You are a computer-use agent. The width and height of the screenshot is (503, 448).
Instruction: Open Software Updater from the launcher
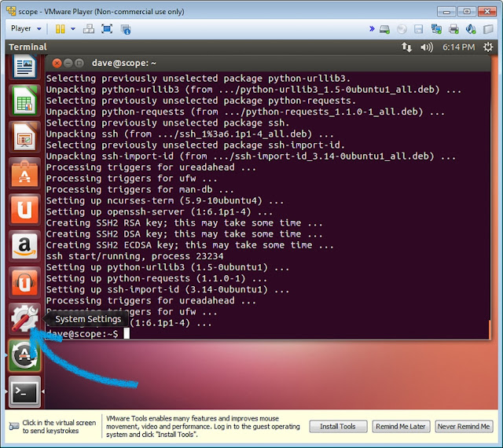pos(24,355)
